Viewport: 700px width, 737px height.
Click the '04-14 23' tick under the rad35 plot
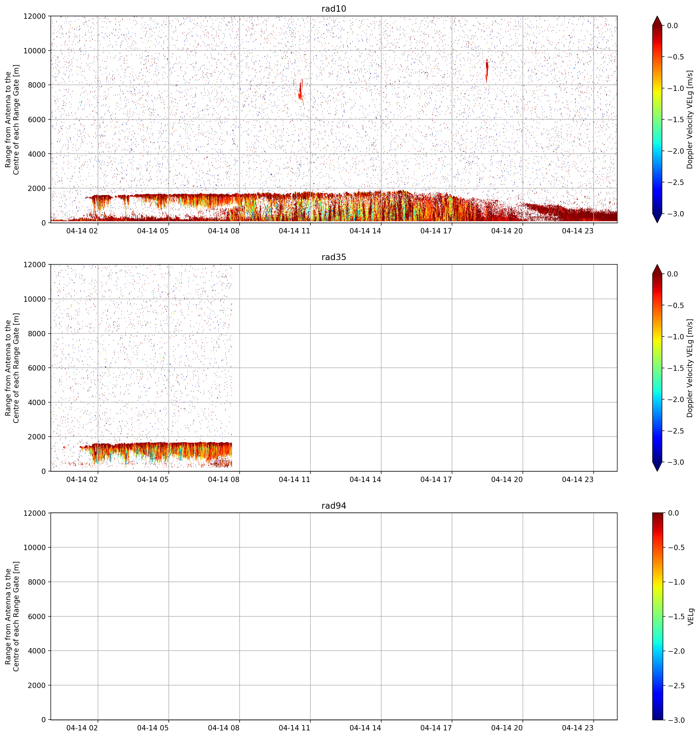pos(578,479)
